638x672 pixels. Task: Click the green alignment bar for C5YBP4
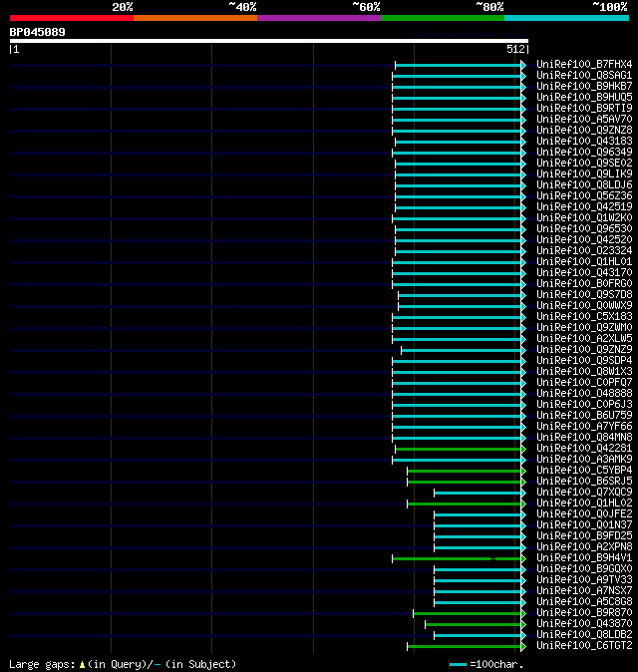coord(465,471)
